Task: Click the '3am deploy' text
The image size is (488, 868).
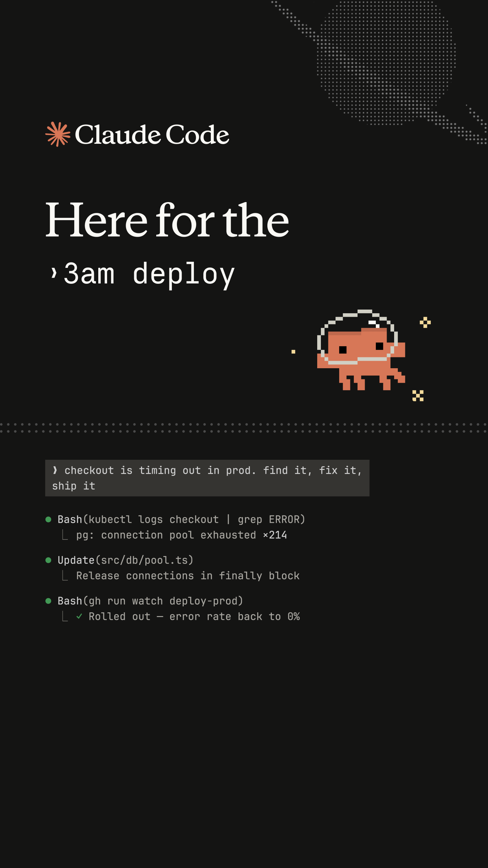Action: coord(149,275)
